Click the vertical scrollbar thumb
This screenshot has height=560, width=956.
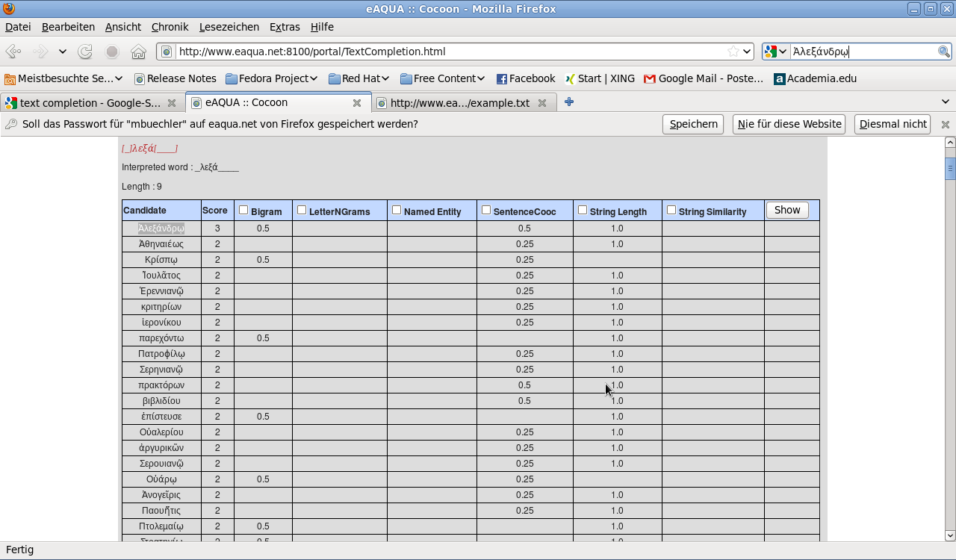coord(950,169)
